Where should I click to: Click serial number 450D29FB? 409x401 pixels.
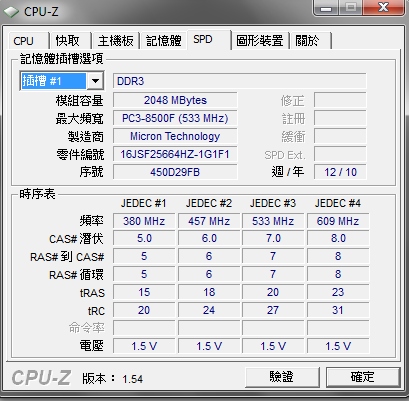175,172
